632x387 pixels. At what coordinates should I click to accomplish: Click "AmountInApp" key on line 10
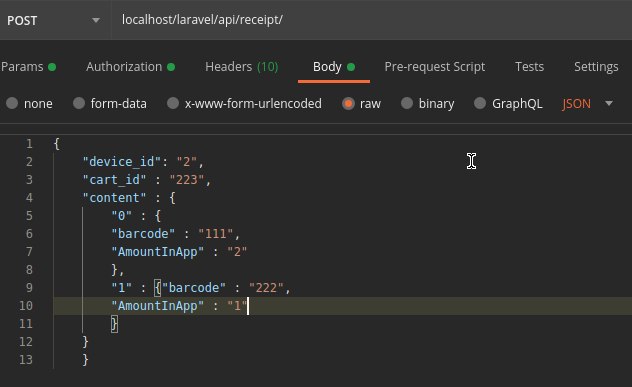(158, 306)
